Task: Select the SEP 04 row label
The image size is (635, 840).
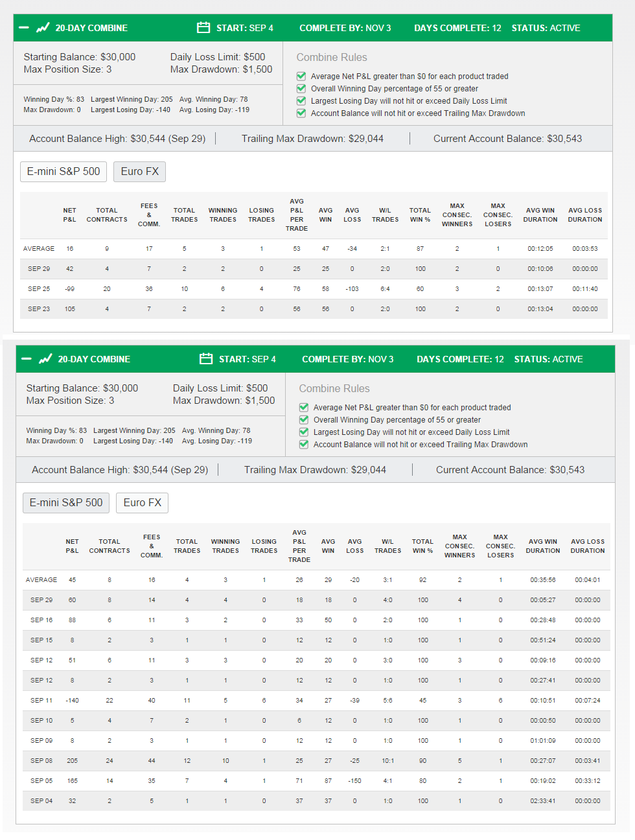Action: (x=41, y=801)
